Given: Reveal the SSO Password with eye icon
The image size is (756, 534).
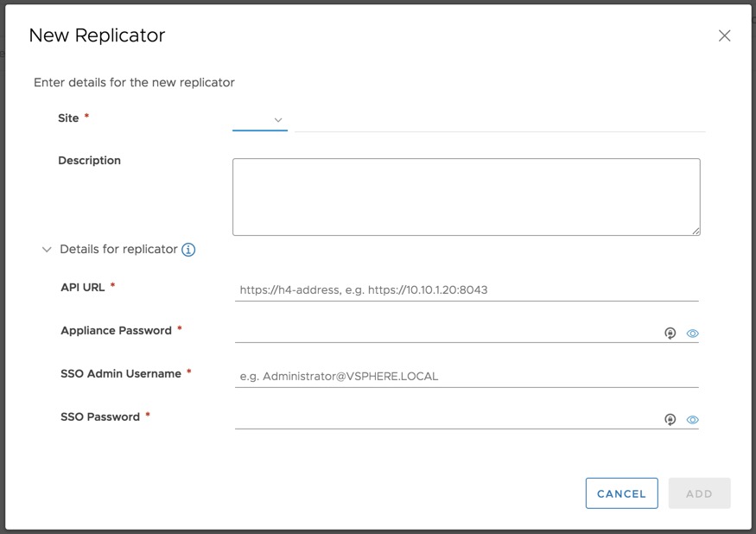Looking at the screenshot, I should tap(692, 420).
